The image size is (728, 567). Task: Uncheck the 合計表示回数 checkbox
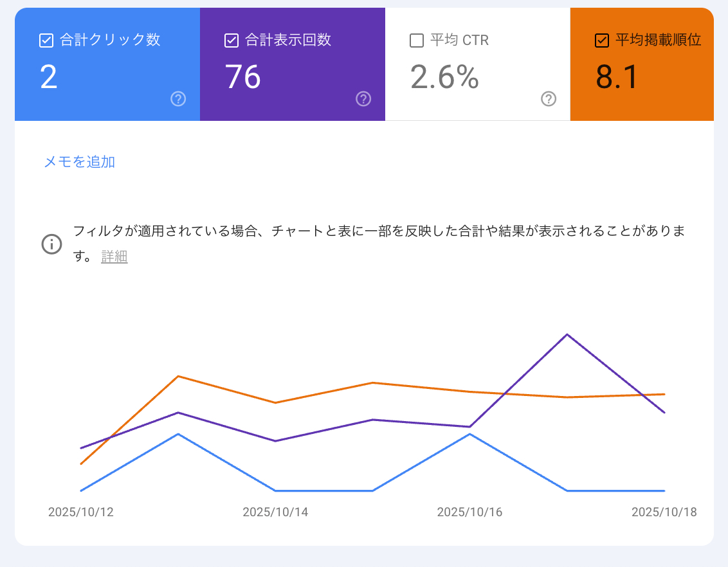click(232, 40)
